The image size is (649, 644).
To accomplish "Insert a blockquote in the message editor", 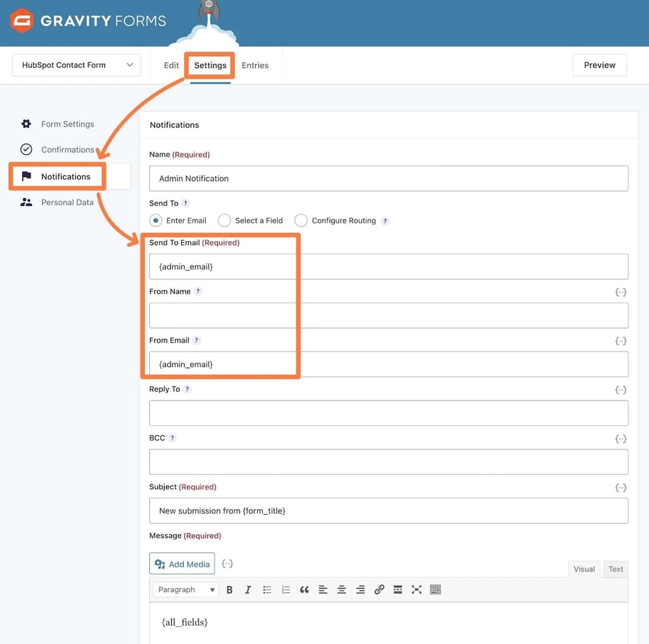I will pyautogui.click(x=304, y=589).
